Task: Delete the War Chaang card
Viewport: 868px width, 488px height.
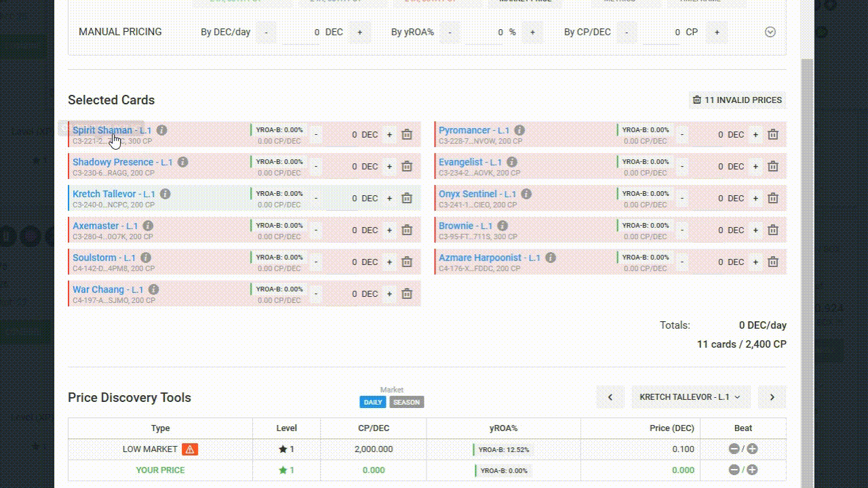Action: coord(407,293)
